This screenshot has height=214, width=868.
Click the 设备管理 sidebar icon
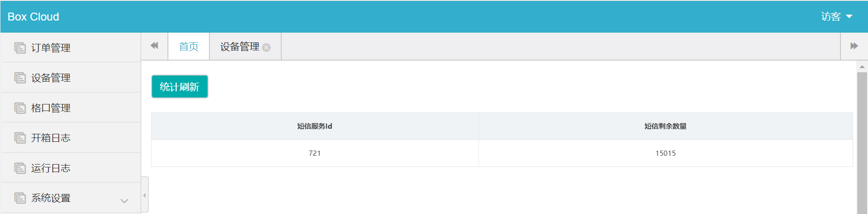20,78
